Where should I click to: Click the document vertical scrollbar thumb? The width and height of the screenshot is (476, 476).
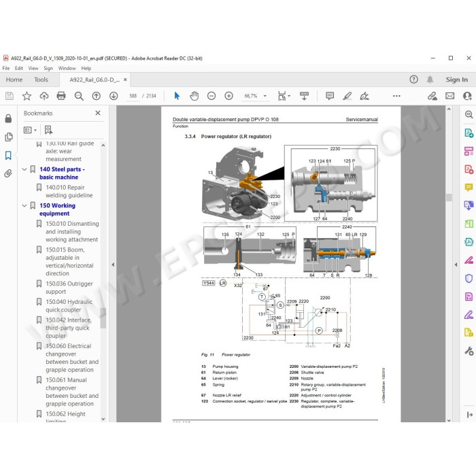(x=449, y=197)
